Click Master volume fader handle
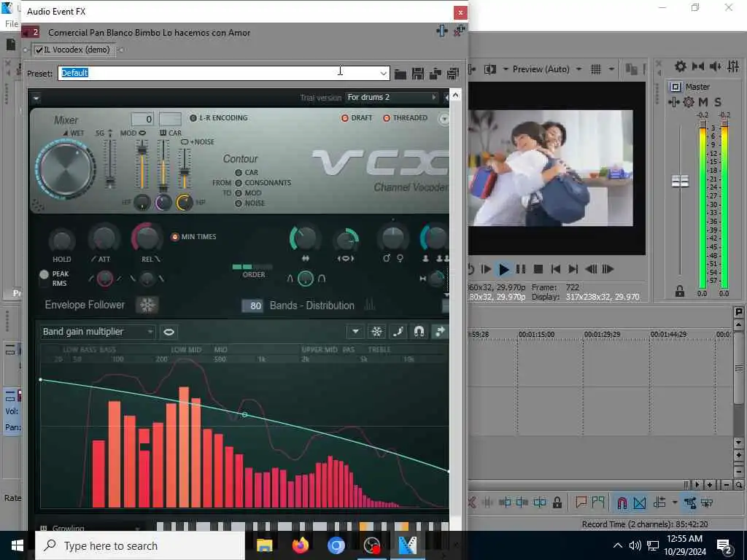 click(680, 182)
